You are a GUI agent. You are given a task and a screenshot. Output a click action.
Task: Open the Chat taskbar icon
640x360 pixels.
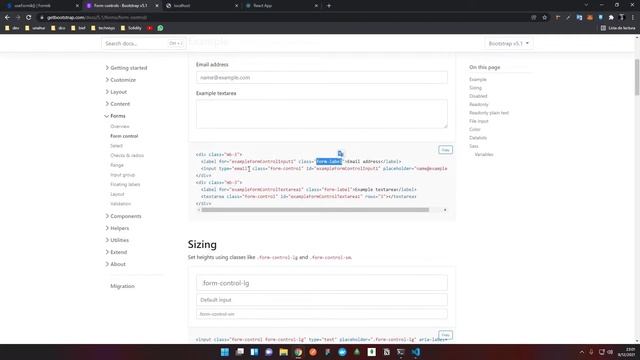[269, 352]
